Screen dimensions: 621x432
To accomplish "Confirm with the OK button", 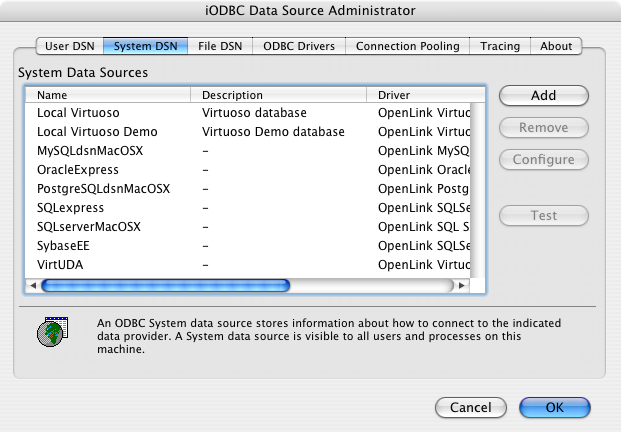I will pyautogui.click(x=554, y=407).
